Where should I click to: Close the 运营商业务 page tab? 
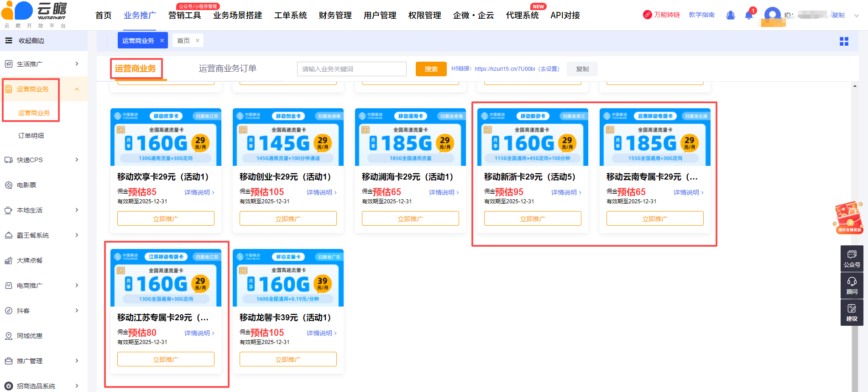pos(162,41)
